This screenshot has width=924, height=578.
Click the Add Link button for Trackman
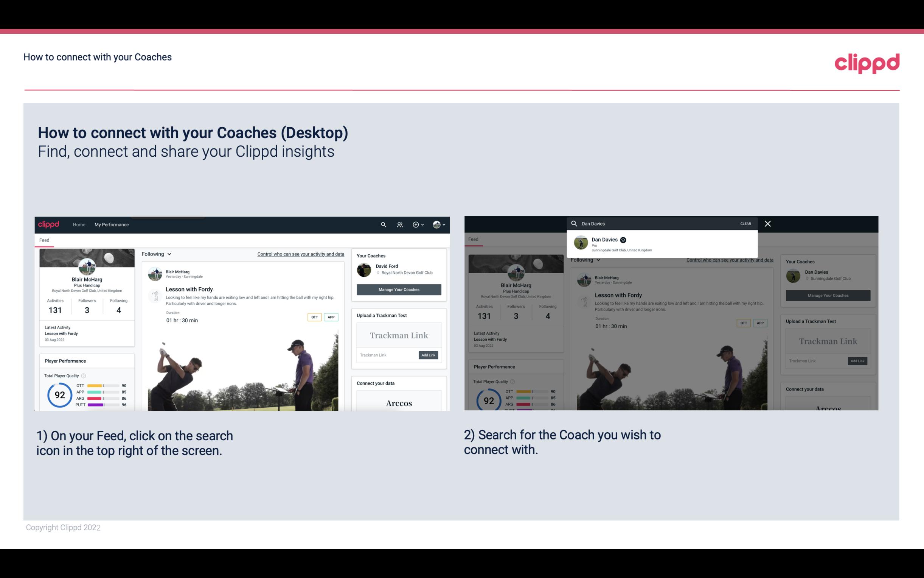pyautogui.click(x=429, y=354)
